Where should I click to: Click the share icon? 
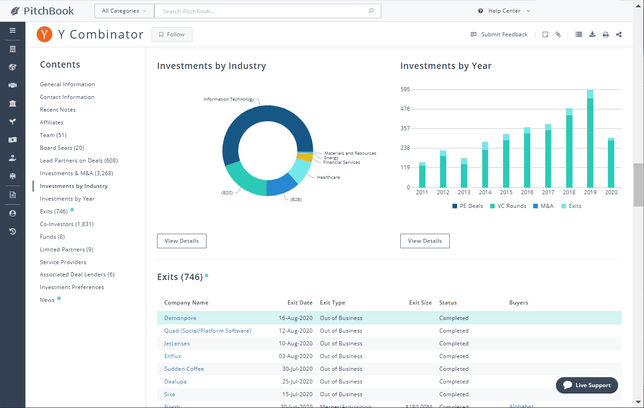coord(619,34)
